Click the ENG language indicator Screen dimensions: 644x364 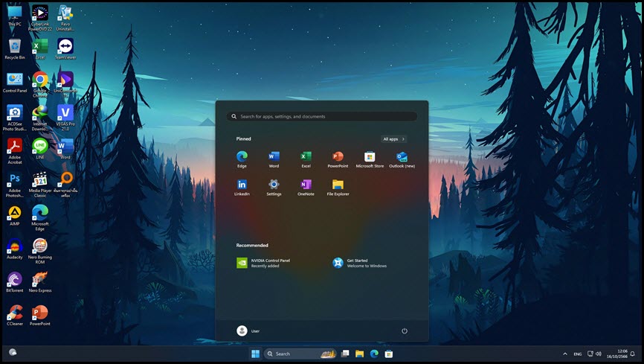click(x=578, y=354)
